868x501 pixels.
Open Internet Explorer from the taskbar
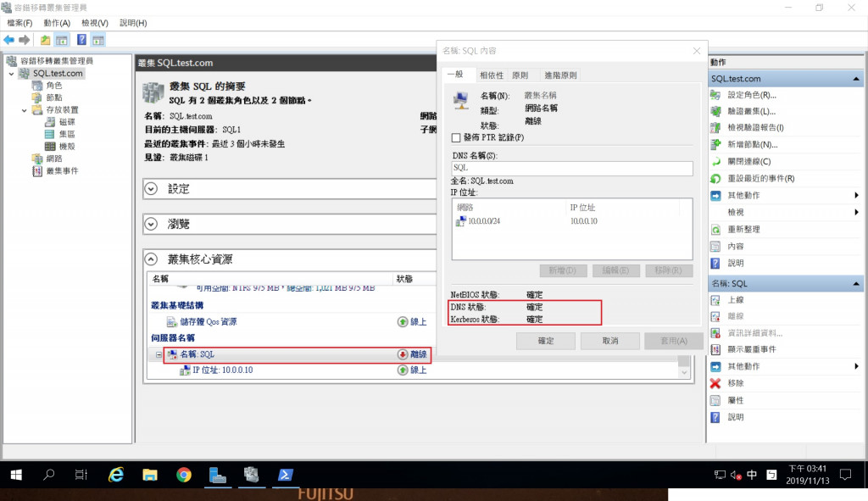point(115,475)
